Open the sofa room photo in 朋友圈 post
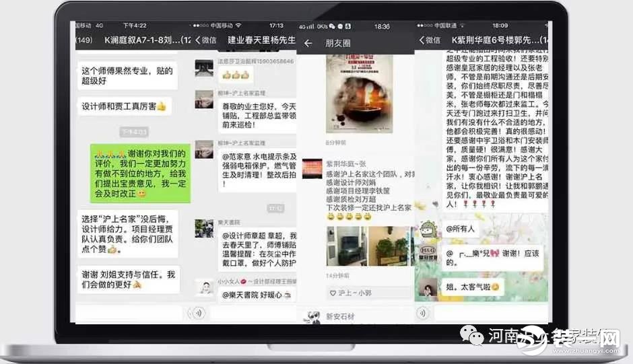This screenshot has height=364, width=633. (346, 246)
